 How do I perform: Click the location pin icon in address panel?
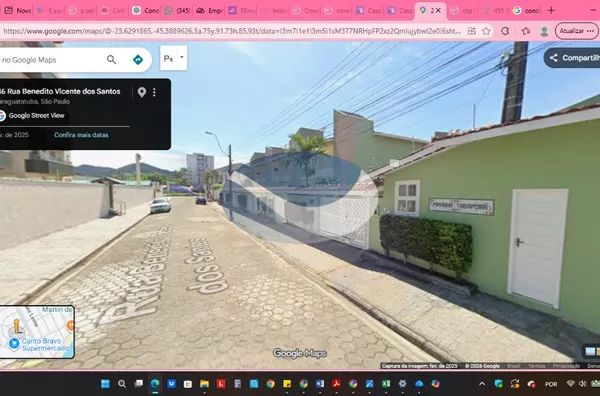pyautogui.click(x=142, y=92)
